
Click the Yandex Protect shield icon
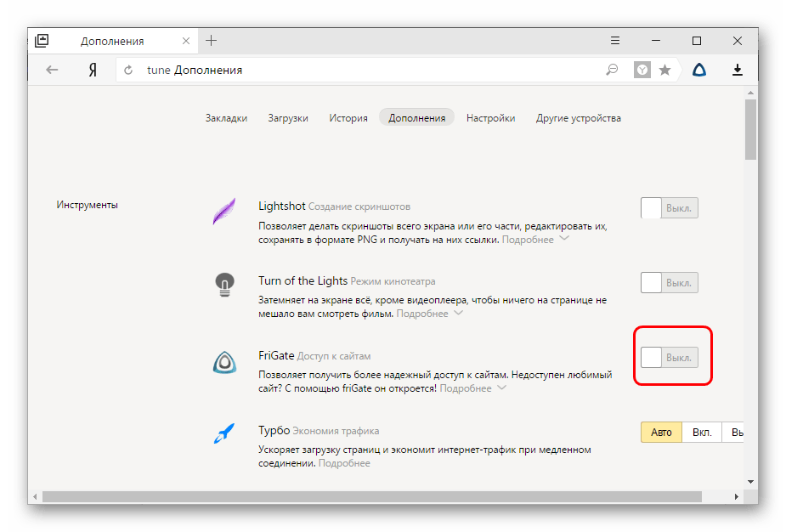pyautogui.click(x=642, y=71)
